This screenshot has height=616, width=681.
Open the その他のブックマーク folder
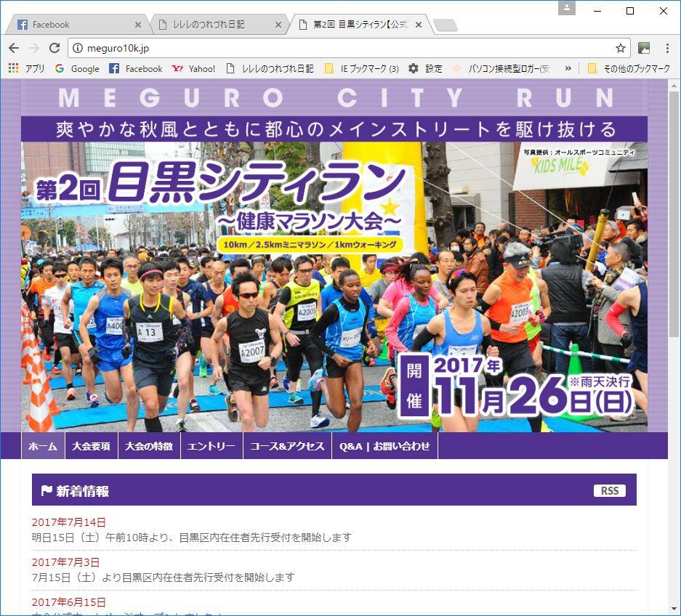pos(629,68)
